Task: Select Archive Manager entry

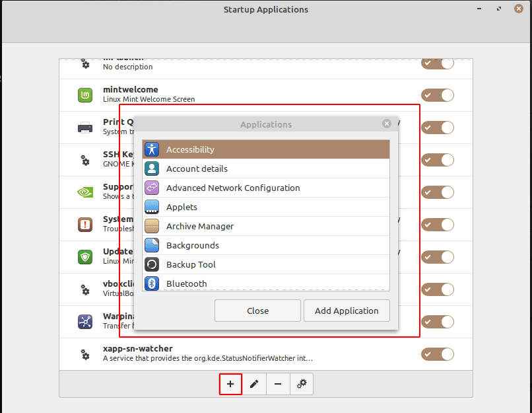Action: click(x=266, y=226)
